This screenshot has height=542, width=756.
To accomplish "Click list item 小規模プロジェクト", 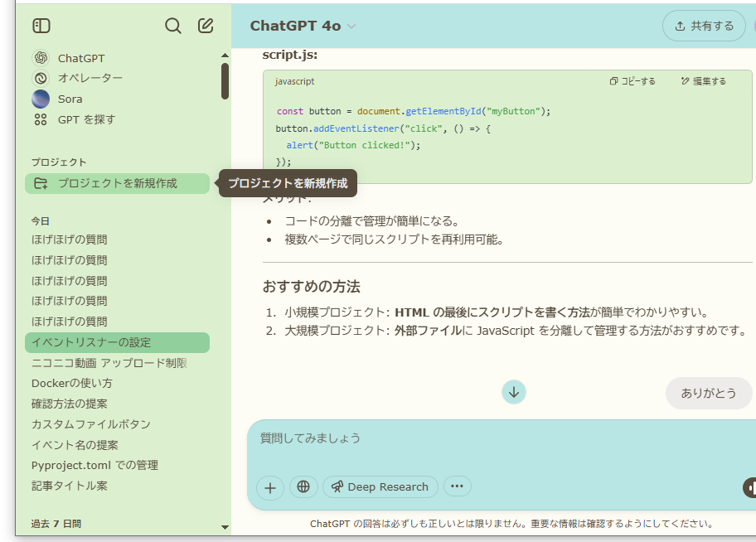I will pyautogui.click(x=496, y=312).
